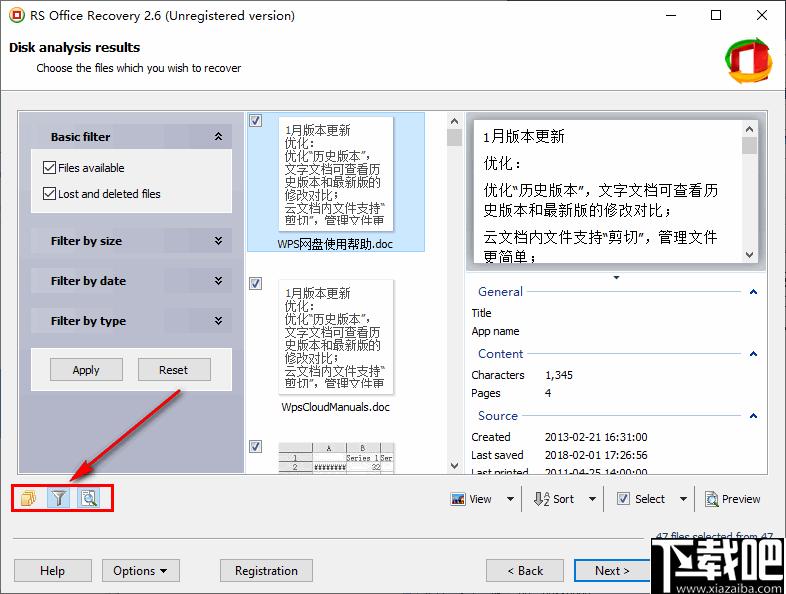Open the Options dropdown menu

[140, 571]
